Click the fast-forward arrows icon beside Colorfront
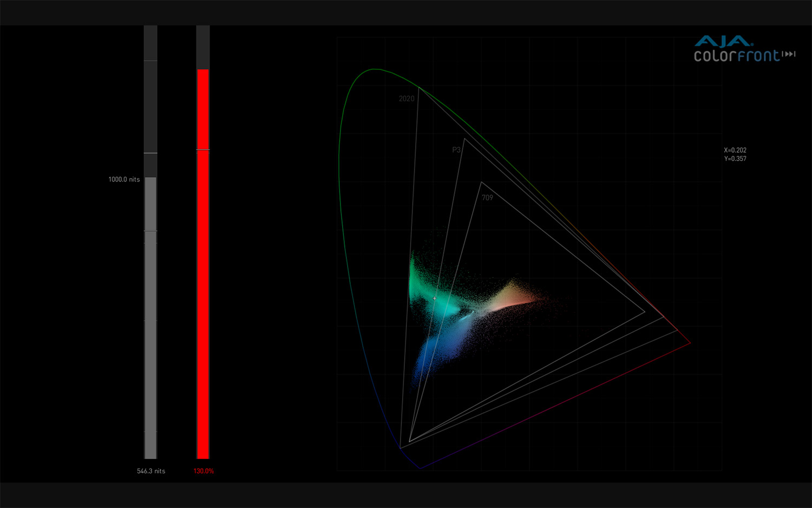Viewport: 812px width, 508px height. 789,54
